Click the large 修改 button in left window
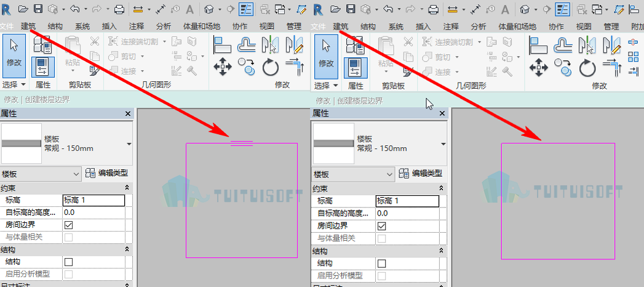 14,56
